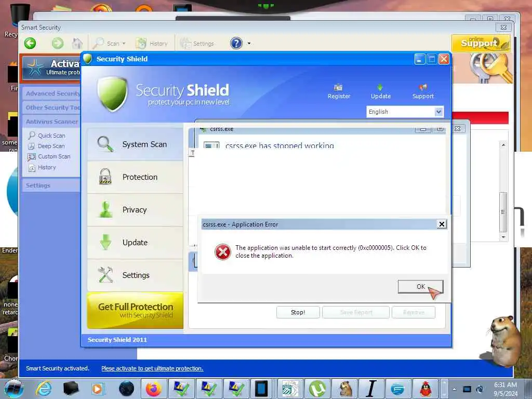Open Firefox from the taskbar
The width and height of the screenshot is (532, 399).
154,389
